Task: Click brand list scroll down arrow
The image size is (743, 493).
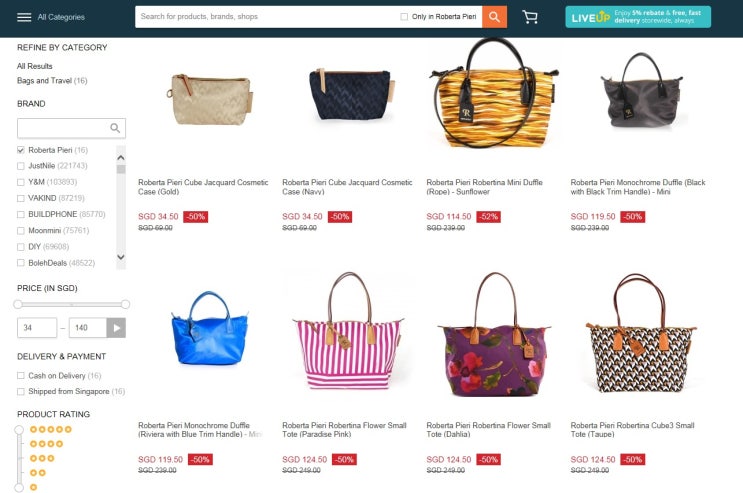Action: tap(121, 257)
